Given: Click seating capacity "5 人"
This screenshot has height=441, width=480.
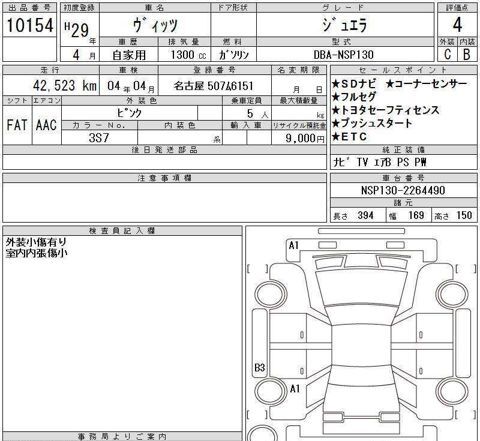Looking at the screenshot, I should pos(258,114).
